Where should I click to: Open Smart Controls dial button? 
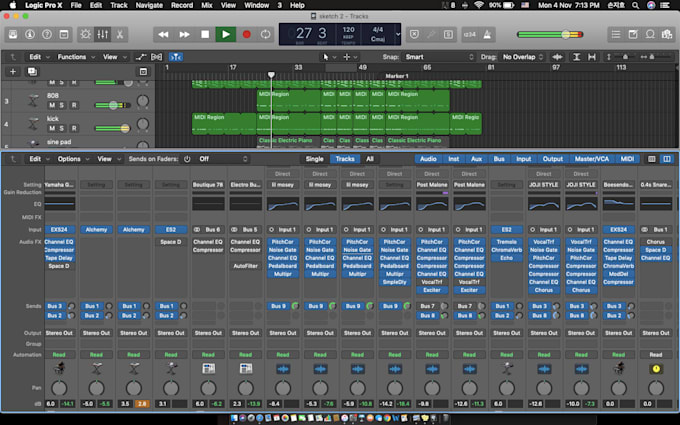click(x=85, y=35)
